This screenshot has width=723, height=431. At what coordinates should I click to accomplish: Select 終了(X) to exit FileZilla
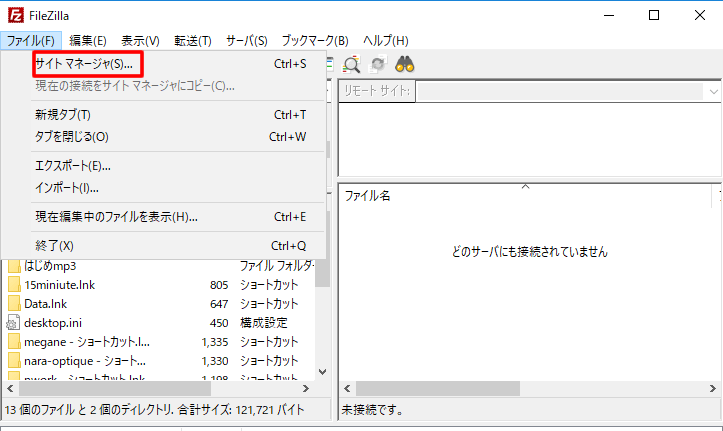point(55,245)
